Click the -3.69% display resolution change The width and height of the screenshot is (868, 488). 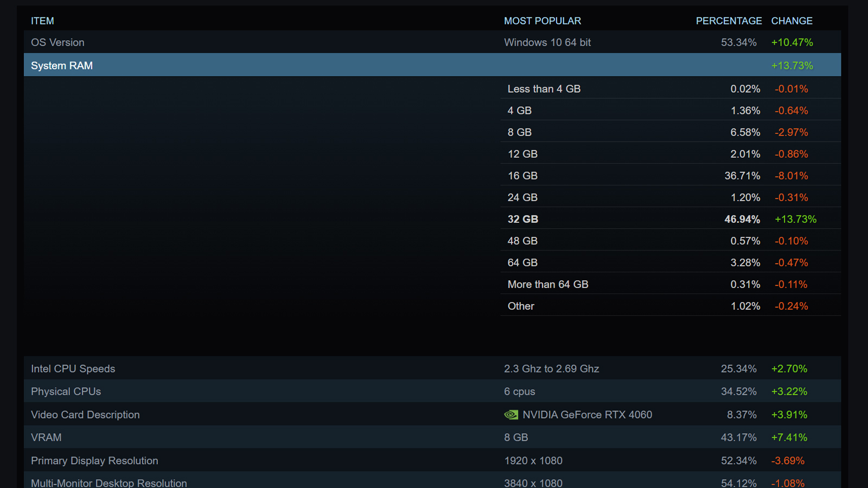(x=788, y=461)
